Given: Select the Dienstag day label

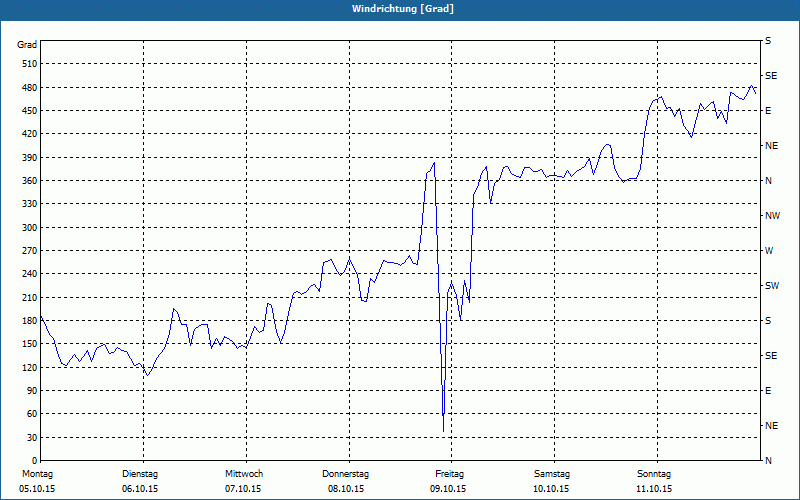Looking at the screenshot, I should [x=140, y=474].
